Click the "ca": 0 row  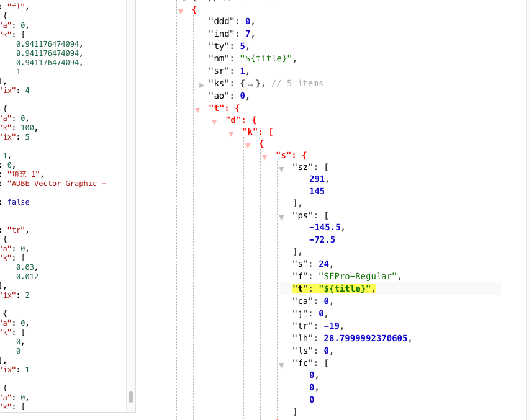(x=313, y=301)
